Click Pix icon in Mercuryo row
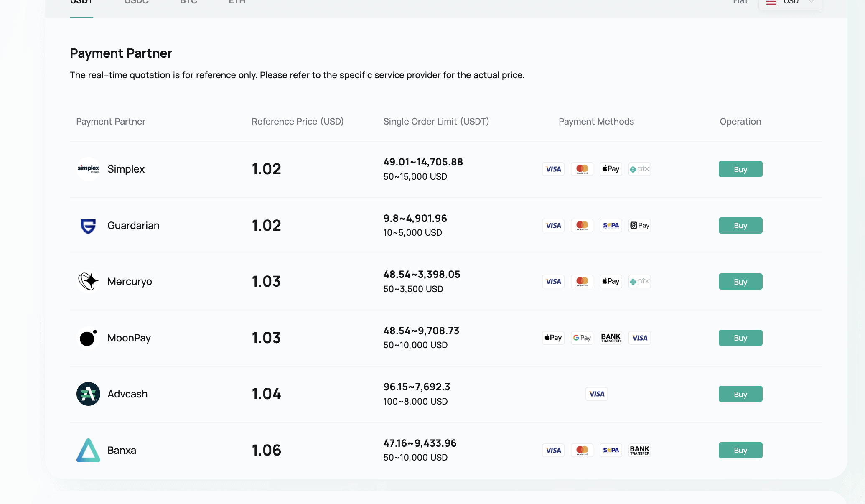 (639, 281)
